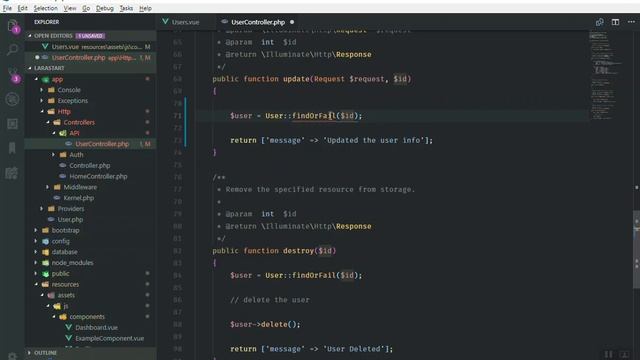Expand the Console folder
Image resolution: width=640 pixels, height=360 pixels.
pyautogui.click(x=42, y=90)
